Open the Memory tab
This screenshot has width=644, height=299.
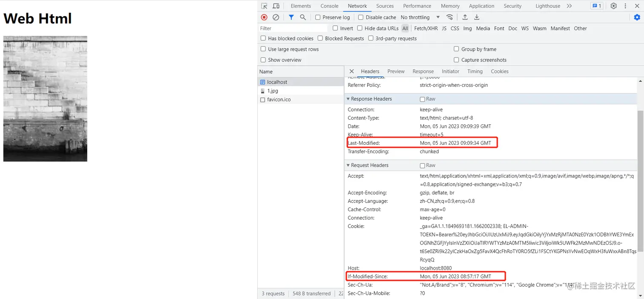pos(450,6)
